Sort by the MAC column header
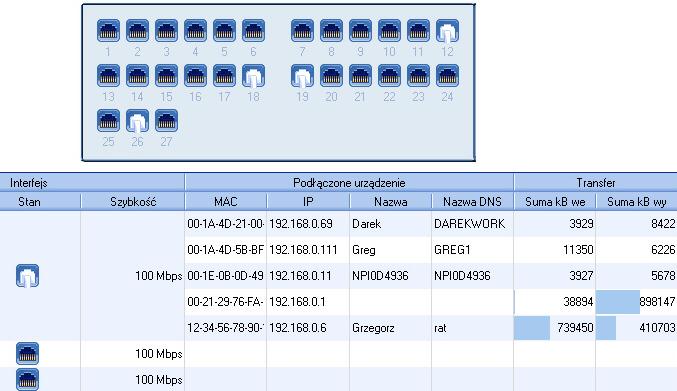This screenshot has width=677, height=391. 226,202
